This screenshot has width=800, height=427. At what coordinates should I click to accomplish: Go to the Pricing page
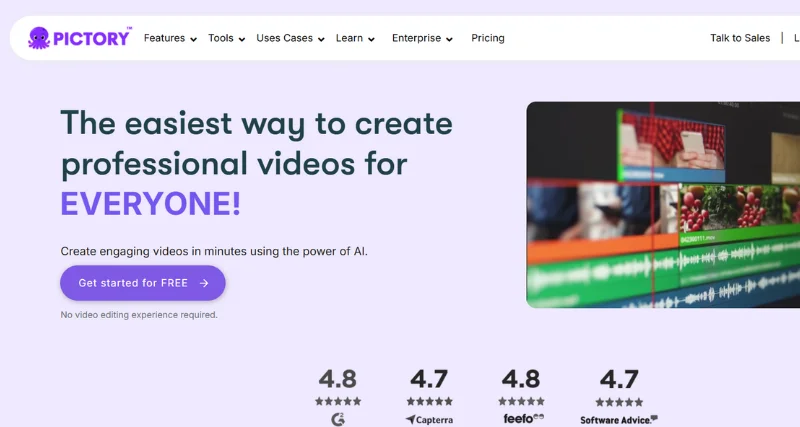(488, 38)
